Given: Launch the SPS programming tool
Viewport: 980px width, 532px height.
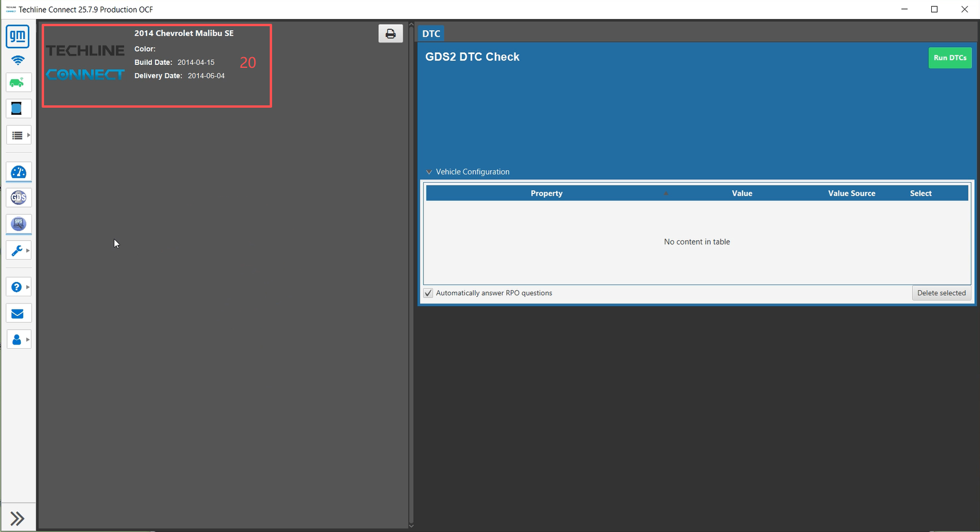Looking at the screenshot, I should pyautogui.click(x=18, y=224).
